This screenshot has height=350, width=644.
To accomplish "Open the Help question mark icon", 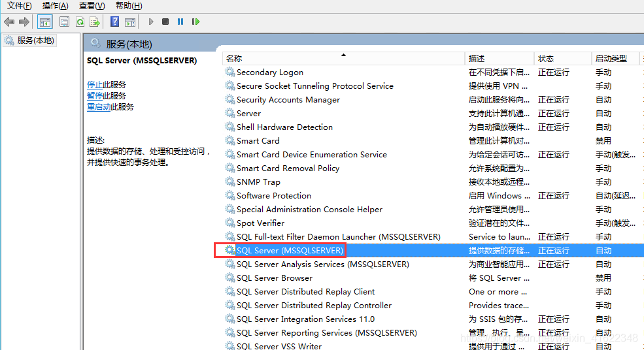I will (x=114, y=22).
